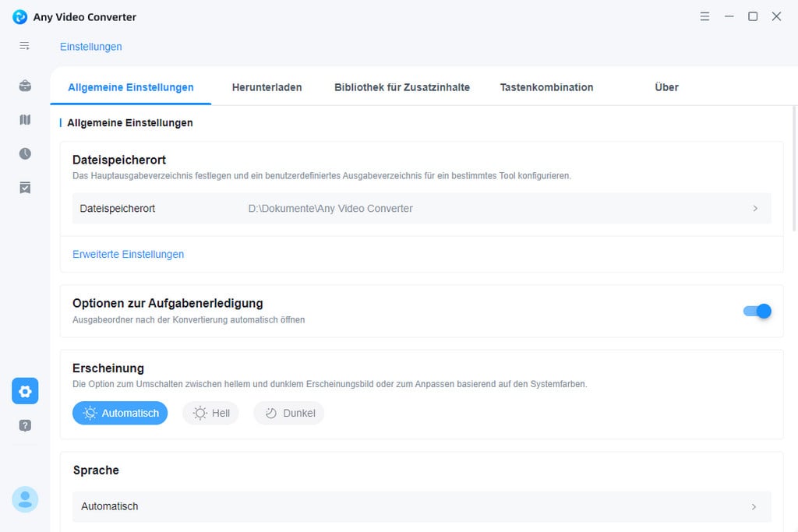Click the Erscheinung section heading

click(108, 368)
